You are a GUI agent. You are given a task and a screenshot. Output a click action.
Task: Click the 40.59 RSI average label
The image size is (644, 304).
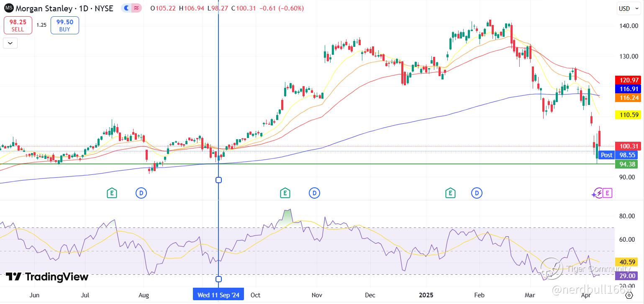[x=626, y=262]
